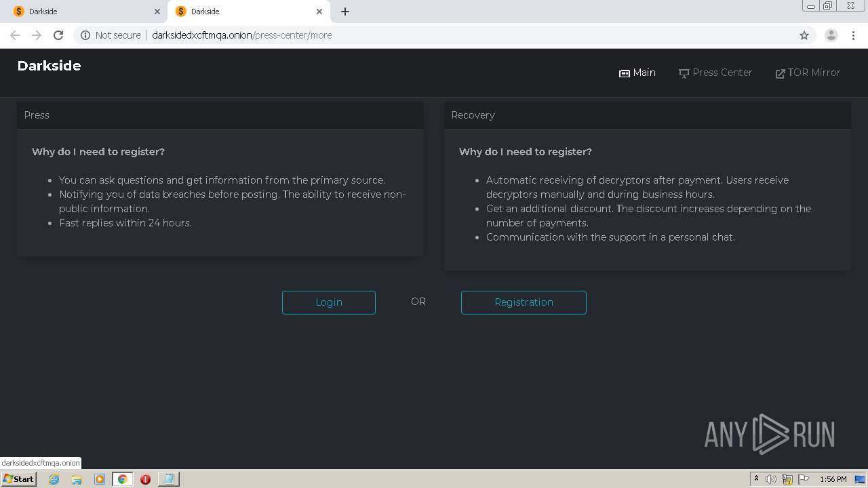This screenshot has height=488, width=868.
Task: Click the network tray icon
Action: point(787,479)
